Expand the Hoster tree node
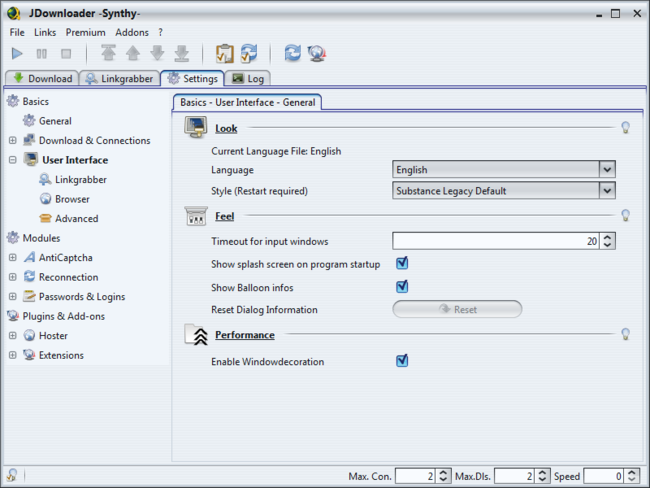The image size is (650, 488). pos(13,335)
